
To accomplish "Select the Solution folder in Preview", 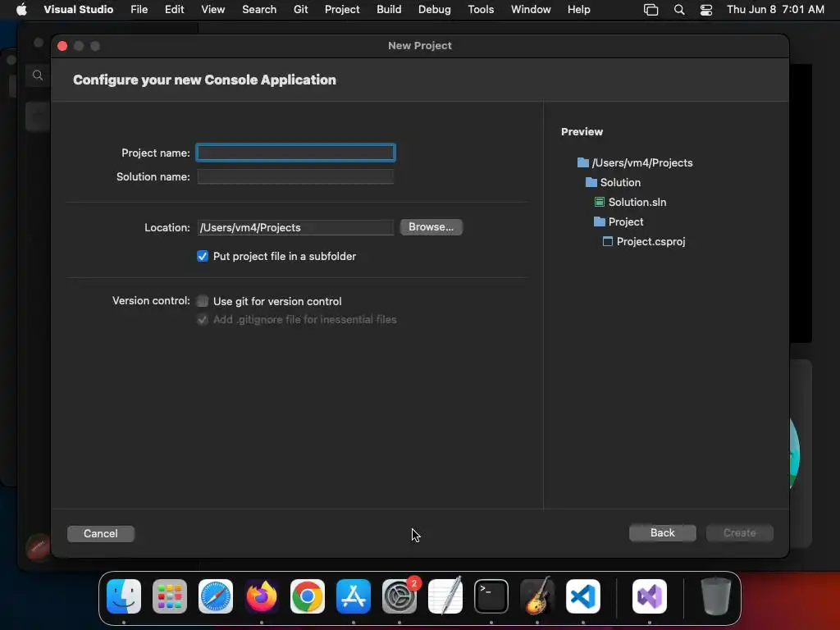I will point(613,183).
